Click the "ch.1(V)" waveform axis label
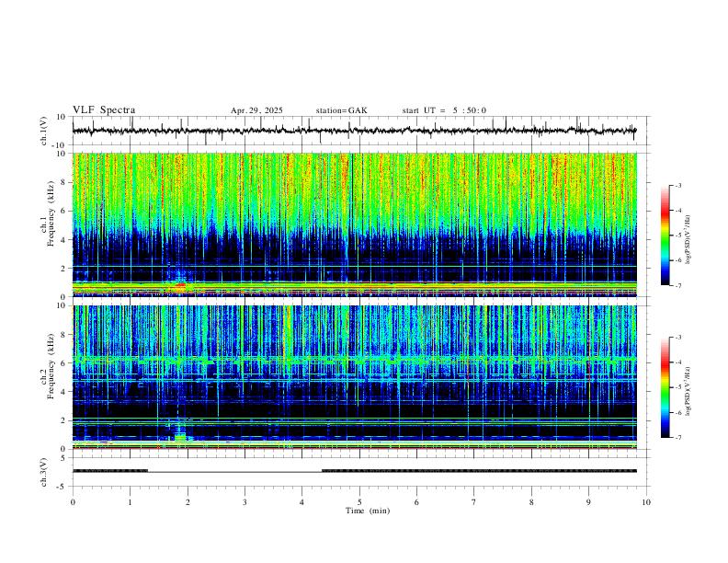This screenshot has width=728, height=563. [x=44, y=131]
